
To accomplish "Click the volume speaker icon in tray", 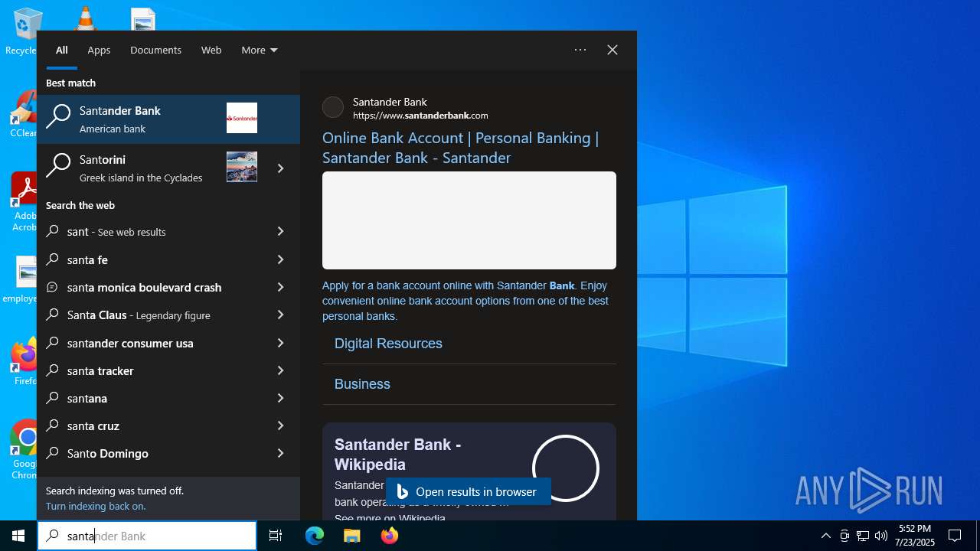I will coord(881,536).
